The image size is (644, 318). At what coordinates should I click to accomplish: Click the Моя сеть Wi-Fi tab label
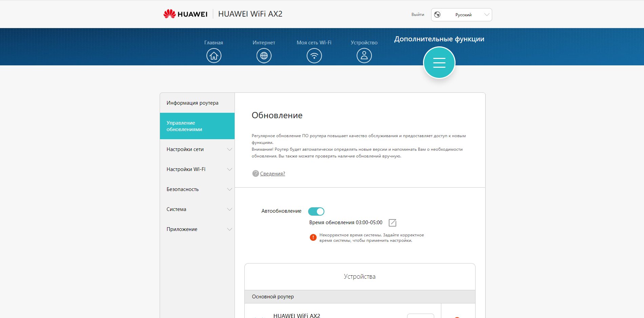point(314,43)
